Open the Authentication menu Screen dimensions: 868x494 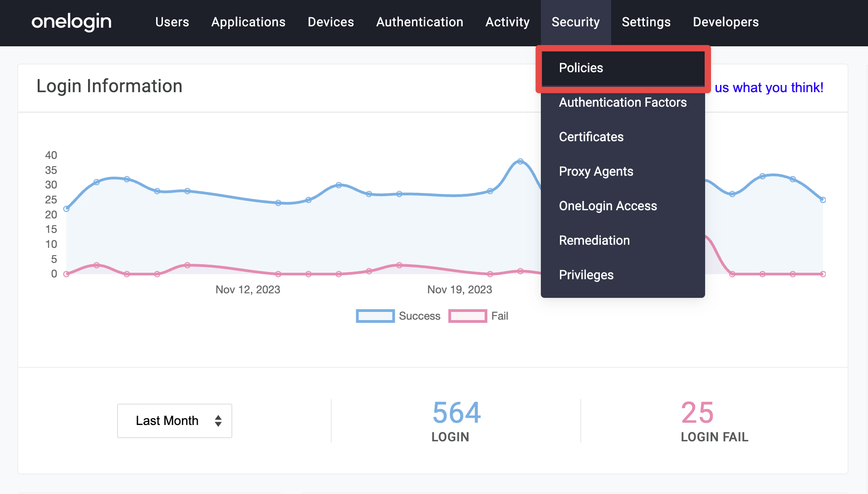420,22
